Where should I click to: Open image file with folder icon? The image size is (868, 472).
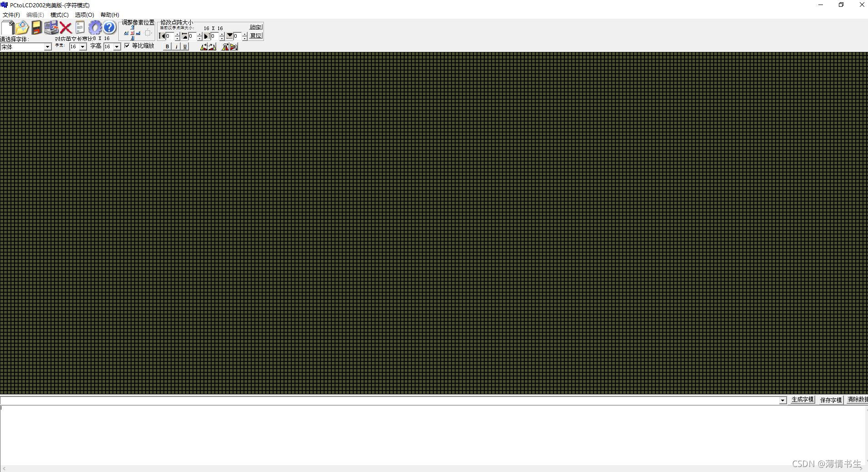[x=22, y=28]
